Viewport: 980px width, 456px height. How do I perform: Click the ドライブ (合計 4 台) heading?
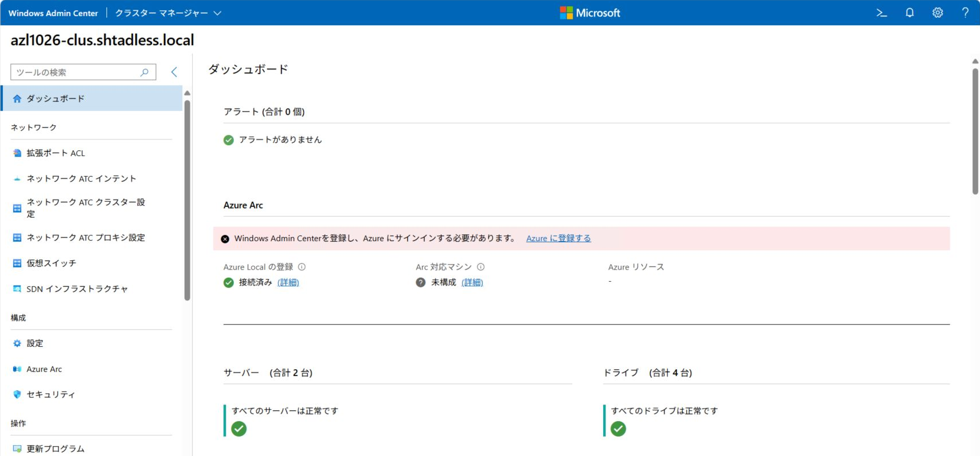648,373
